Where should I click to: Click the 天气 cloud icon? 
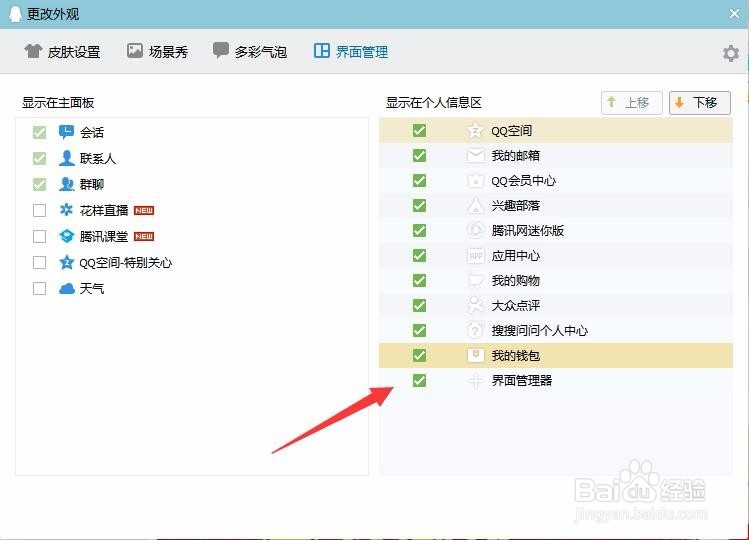pos(66,289)
